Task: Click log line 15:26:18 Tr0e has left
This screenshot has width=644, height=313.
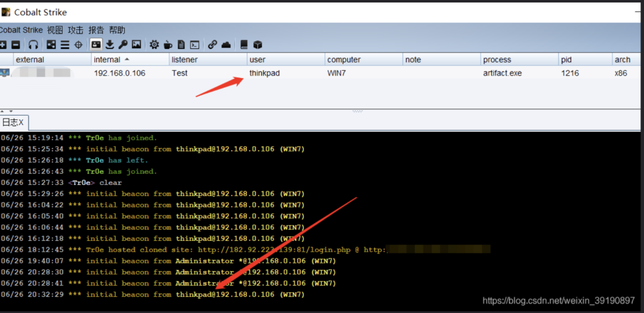Action: coord(75,160)
